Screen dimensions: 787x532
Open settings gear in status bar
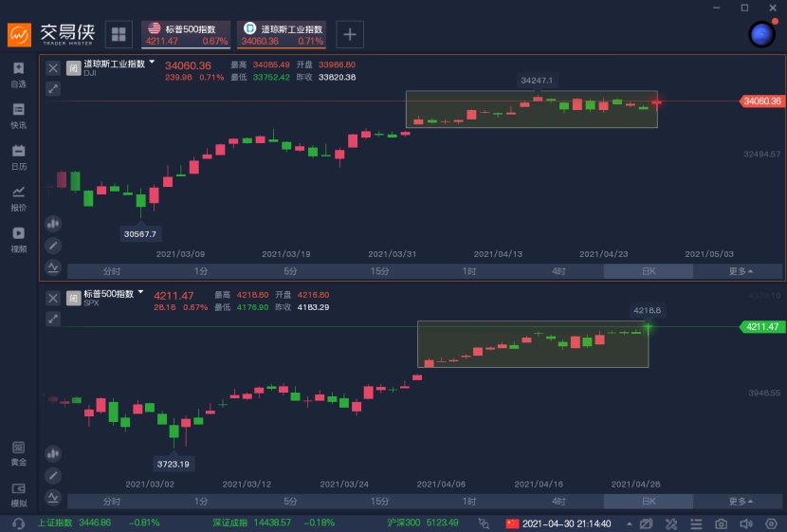[x=772, y=523]
